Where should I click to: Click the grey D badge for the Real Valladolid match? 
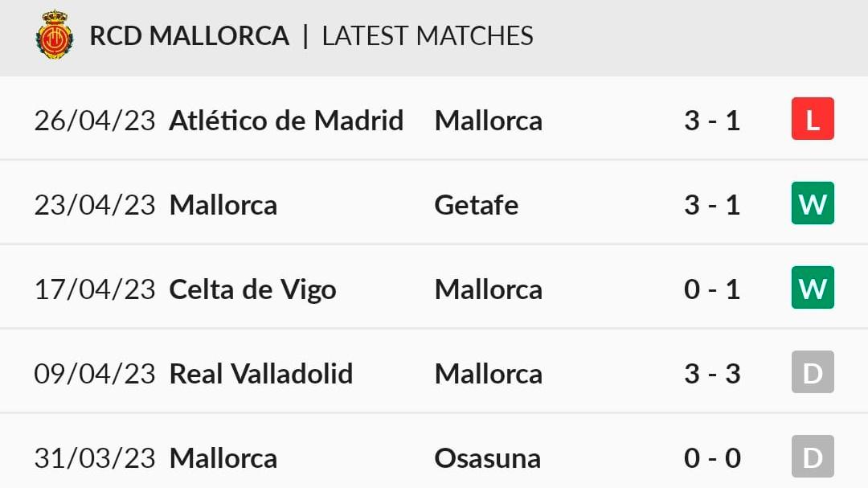click(x=813, y=371)
